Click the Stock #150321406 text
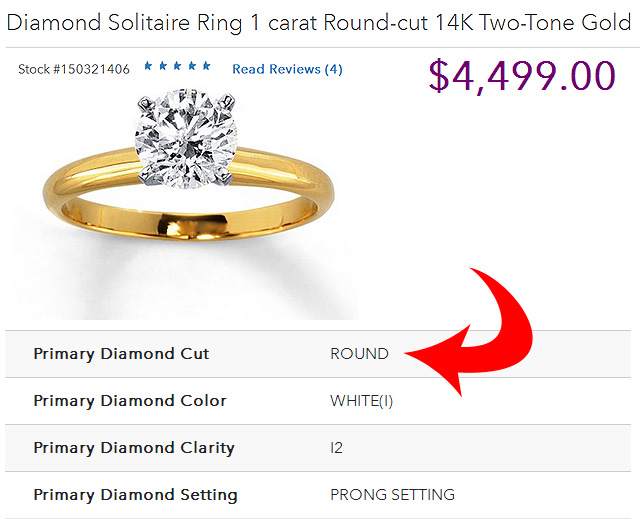The width and height of the screenshot is (640, 530). tap(74, 69)
